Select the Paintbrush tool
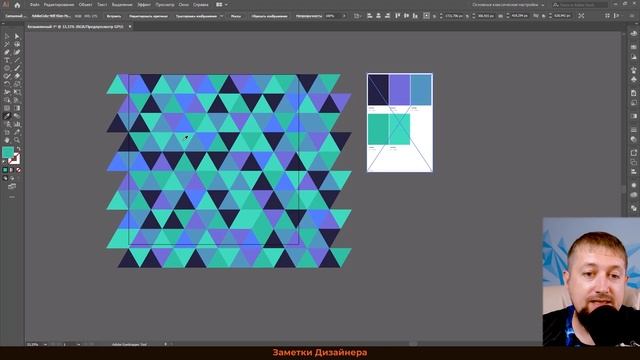 point(17,68)
